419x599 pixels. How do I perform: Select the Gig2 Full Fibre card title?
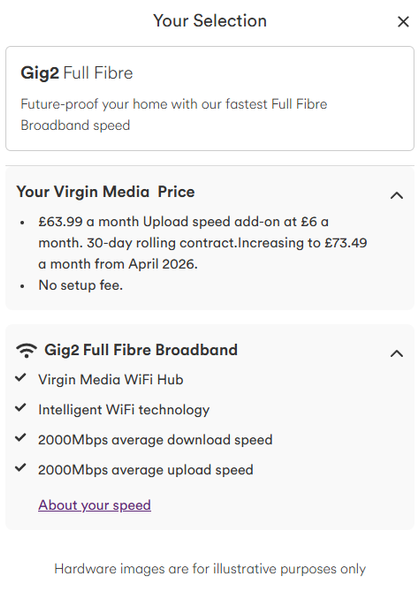[x=77, y=73]
